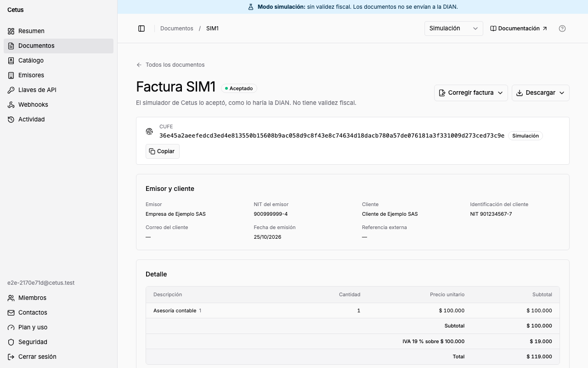Viewport: 588px width, 368px height.
Task: Click the Cantidad column header
Action: (350, 294)
